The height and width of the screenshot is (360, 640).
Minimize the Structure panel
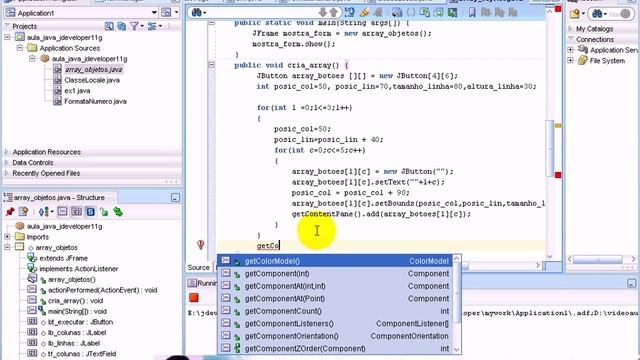(x=175, y=198)
